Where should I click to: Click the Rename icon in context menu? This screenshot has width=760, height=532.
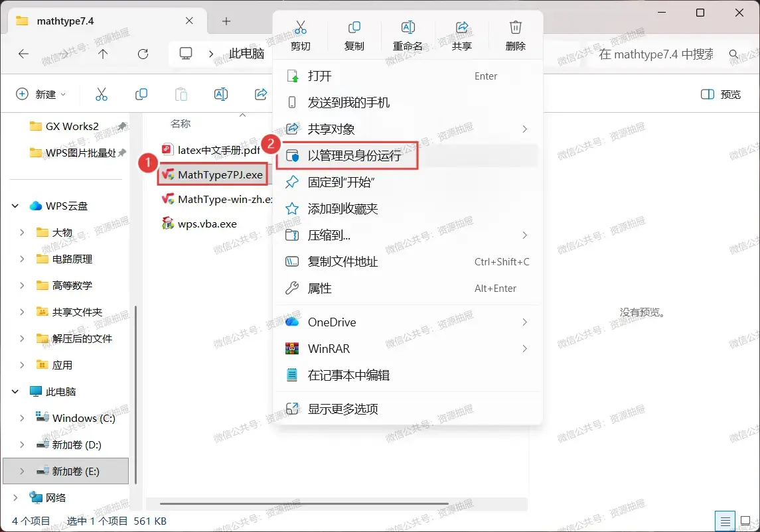pyautogui.click(x=408, y=28)
